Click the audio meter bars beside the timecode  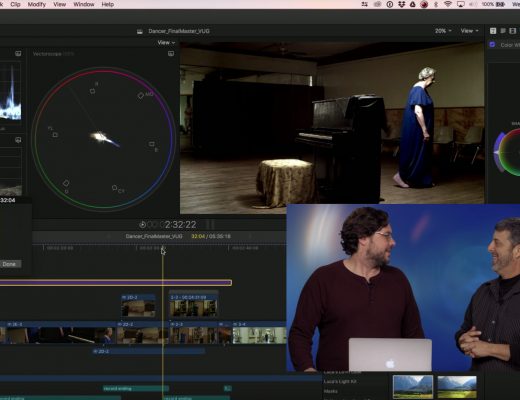coord(211,224)
